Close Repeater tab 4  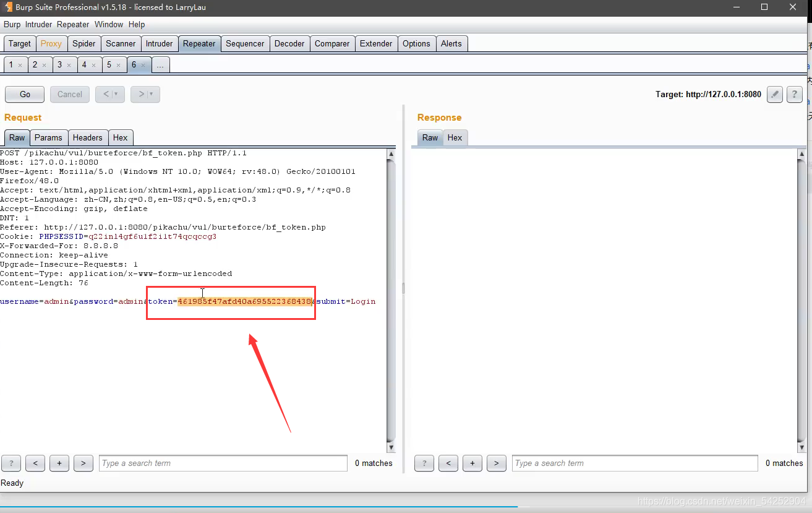[93, 65]
